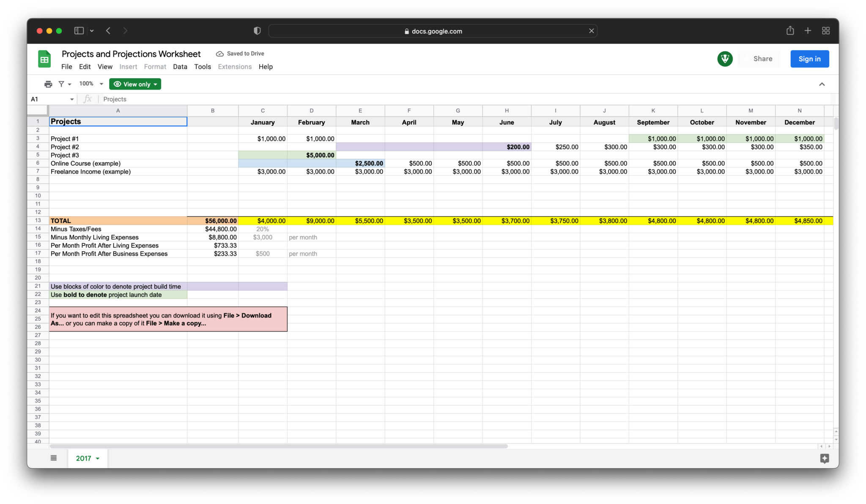Open the Print dialog via printer icon

point(48,84)
